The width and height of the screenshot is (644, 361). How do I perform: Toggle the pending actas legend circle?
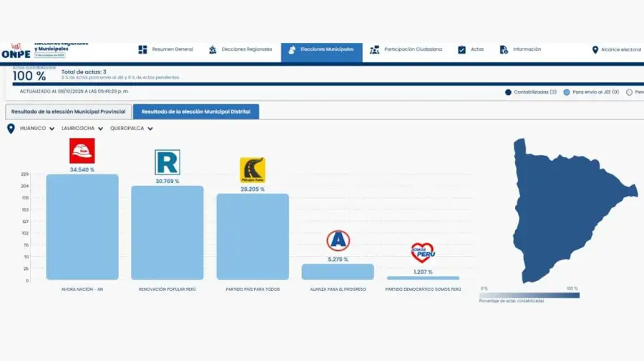(629, 92)
